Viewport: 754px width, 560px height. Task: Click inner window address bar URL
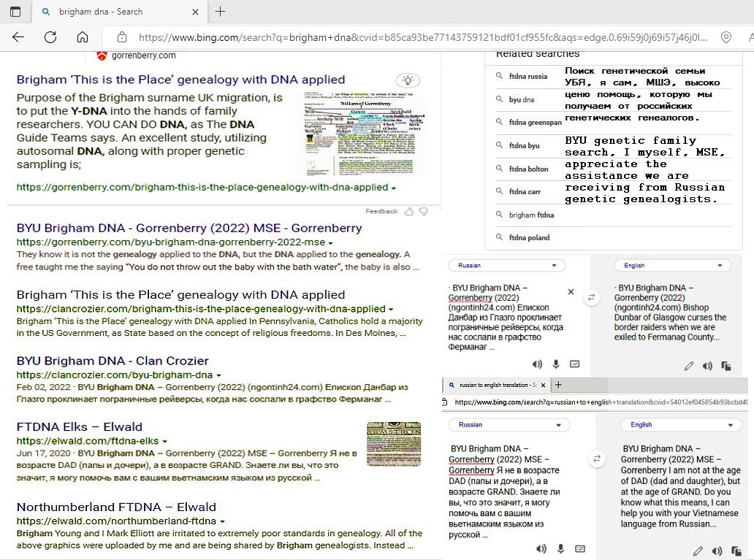pyautogui.click(x=601, y=402)
